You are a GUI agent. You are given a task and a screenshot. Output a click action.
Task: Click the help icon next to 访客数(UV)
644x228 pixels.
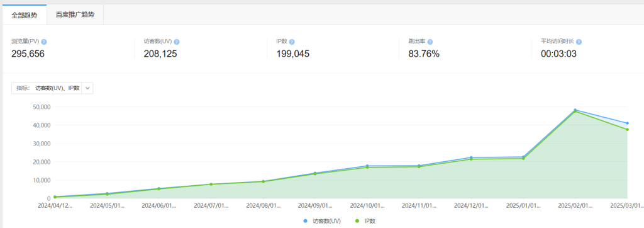177,42
